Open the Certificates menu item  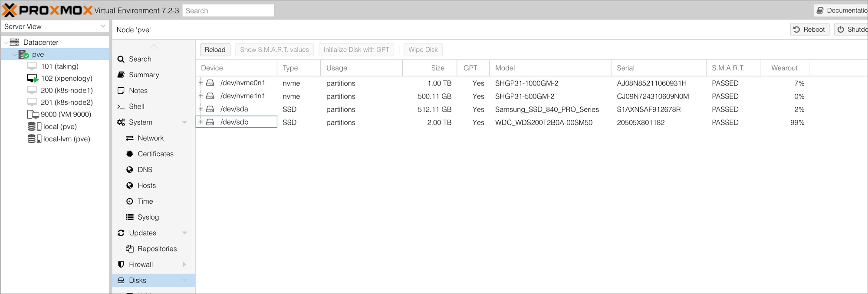coord(154,154)
